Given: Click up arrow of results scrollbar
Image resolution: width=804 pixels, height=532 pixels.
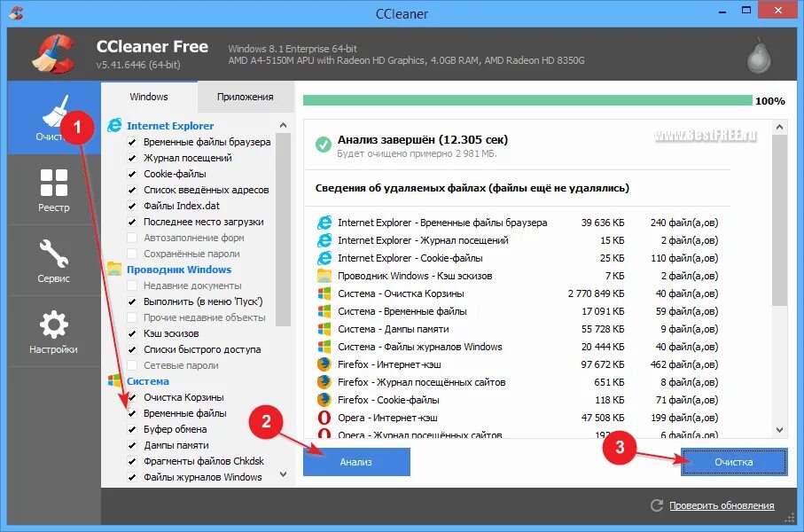Looking at the screenshot, I should (779, 126).
